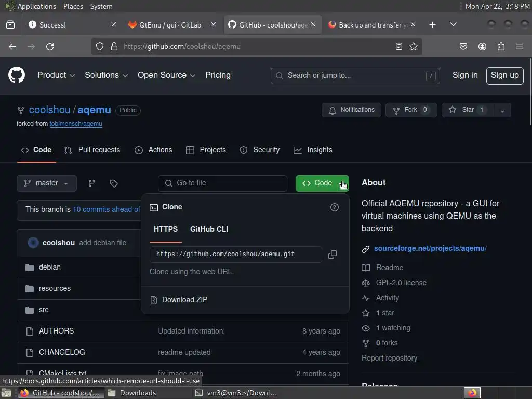The width and height of the screenshot is (532, 399).
Task: Click Report repository link
Action: point(389,358)
